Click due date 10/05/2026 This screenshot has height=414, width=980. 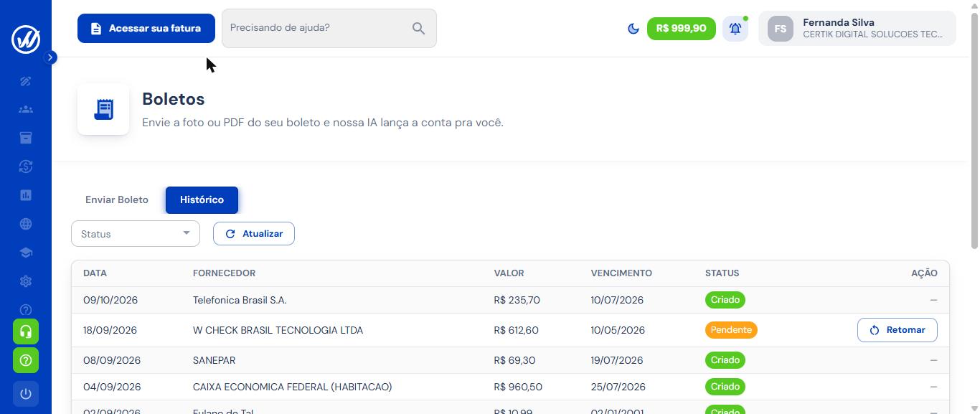pyautogui.click(x=618, y=330)
